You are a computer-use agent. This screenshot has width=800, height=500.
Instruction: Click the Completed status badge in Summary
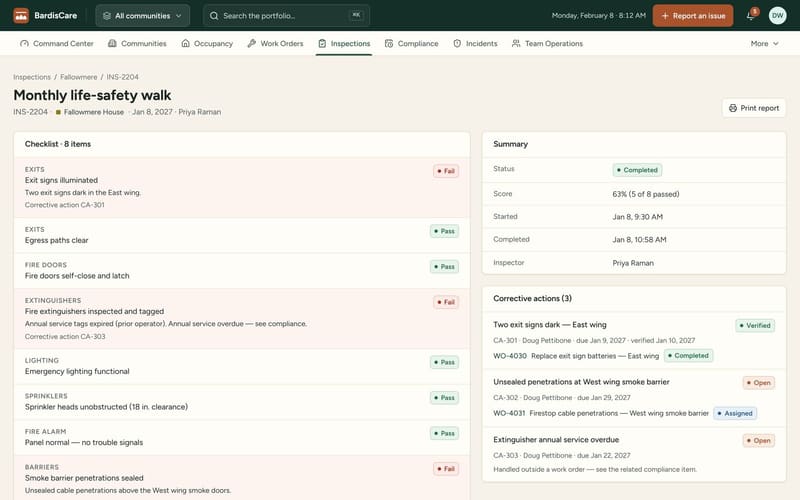coord(637,170)
